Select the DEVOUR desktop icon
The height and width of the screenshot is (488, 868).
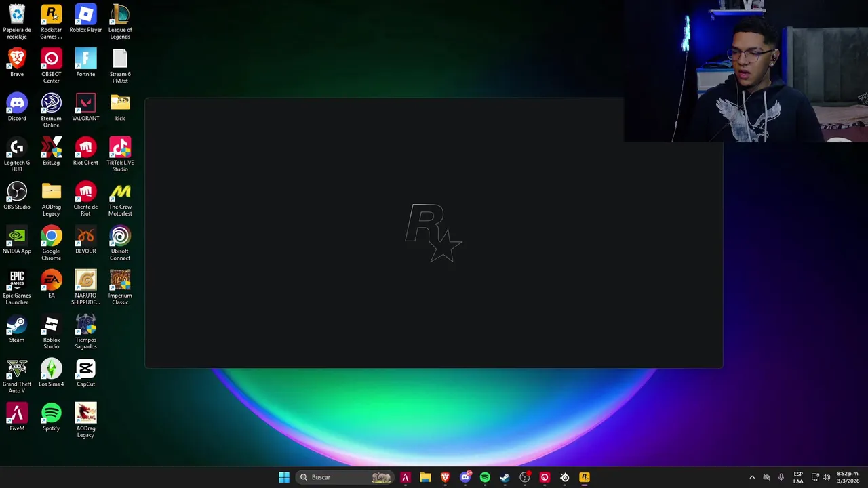coord(85,240)
